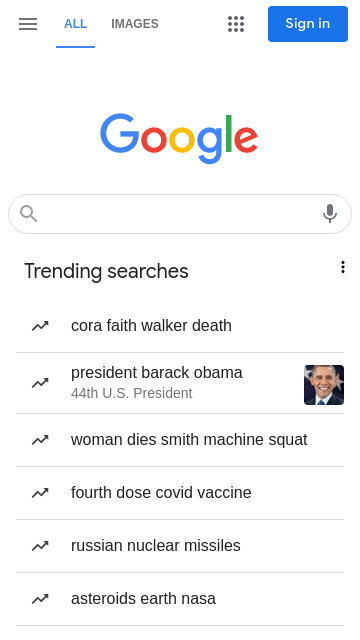Click the trending arrow beside fourth dose covid

click(40, 493)
